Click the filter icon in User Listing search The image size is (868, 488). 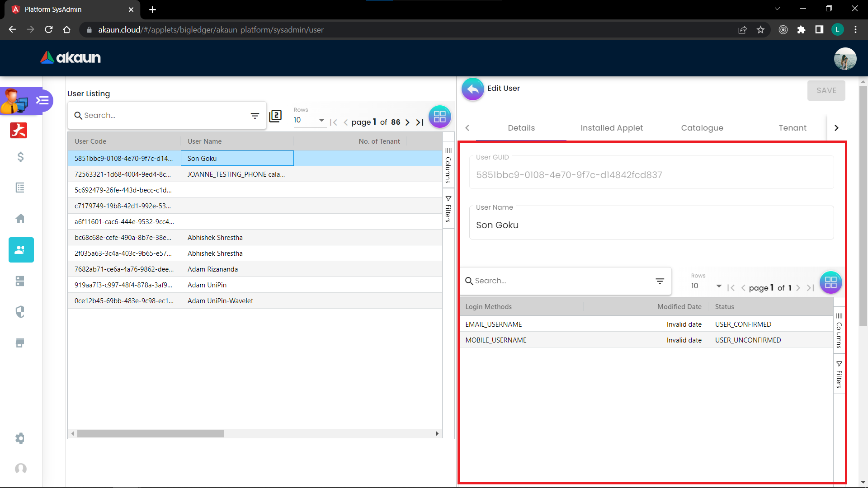pyautogui.click(x=255, y=116)
